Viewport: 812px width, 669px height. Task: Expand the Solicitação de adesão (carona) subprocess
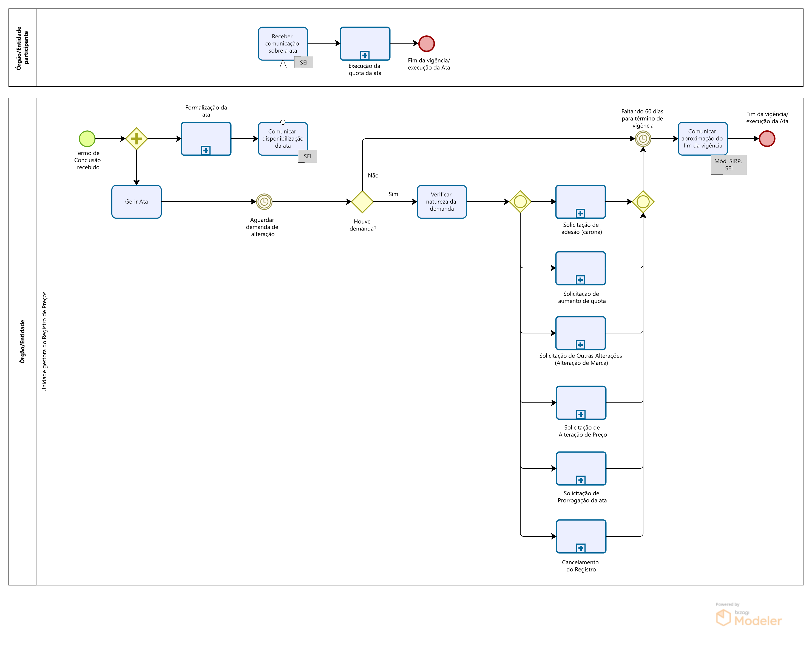point(580,213)
